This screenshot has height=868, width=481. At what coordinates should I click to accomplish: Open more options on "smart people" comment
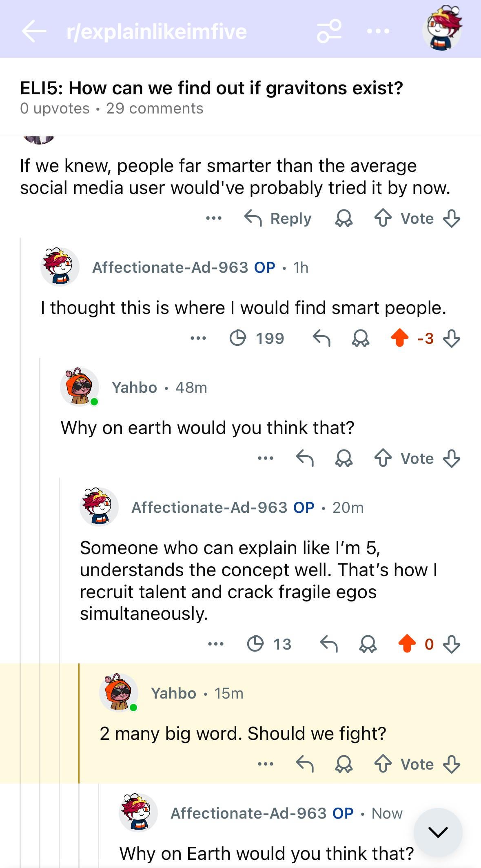(x=198, y=338)
